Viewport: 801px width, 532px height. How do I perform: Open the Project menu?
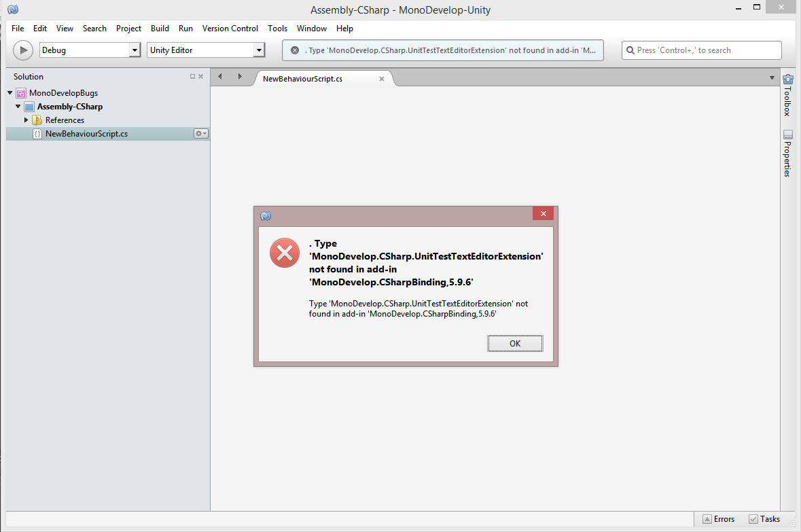(128, 29)
